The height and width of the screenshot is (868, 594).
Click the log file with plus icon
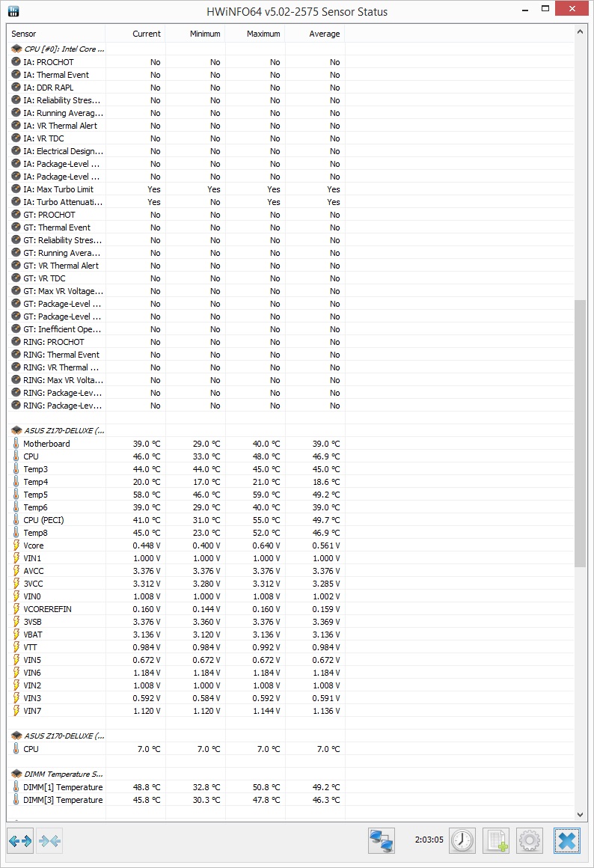[x=496, y=841]
